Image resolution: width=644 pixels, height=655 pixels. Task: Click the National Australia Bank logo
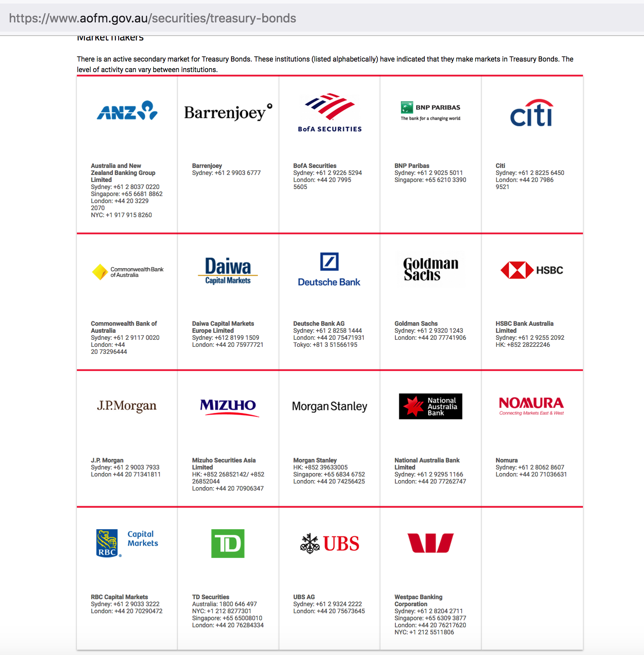click(431, 406)
